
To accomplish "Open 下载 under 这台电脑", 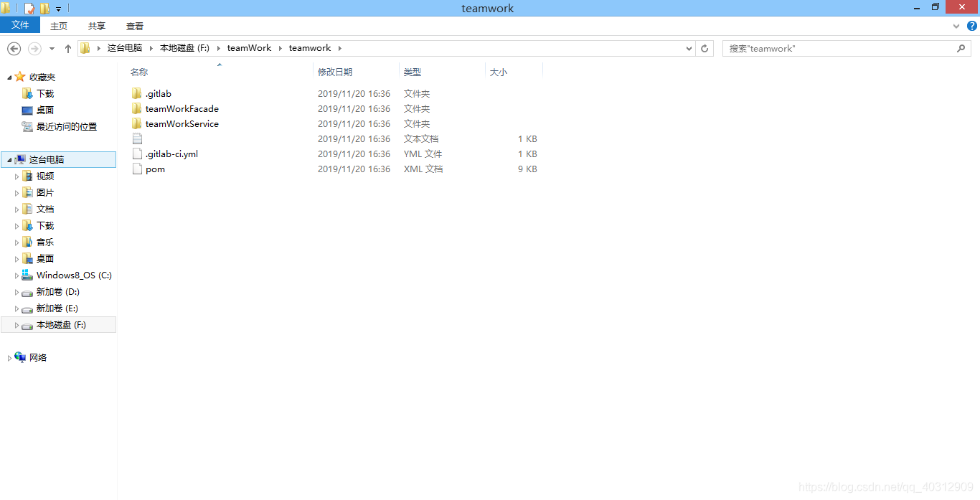I will click(45, 226).
